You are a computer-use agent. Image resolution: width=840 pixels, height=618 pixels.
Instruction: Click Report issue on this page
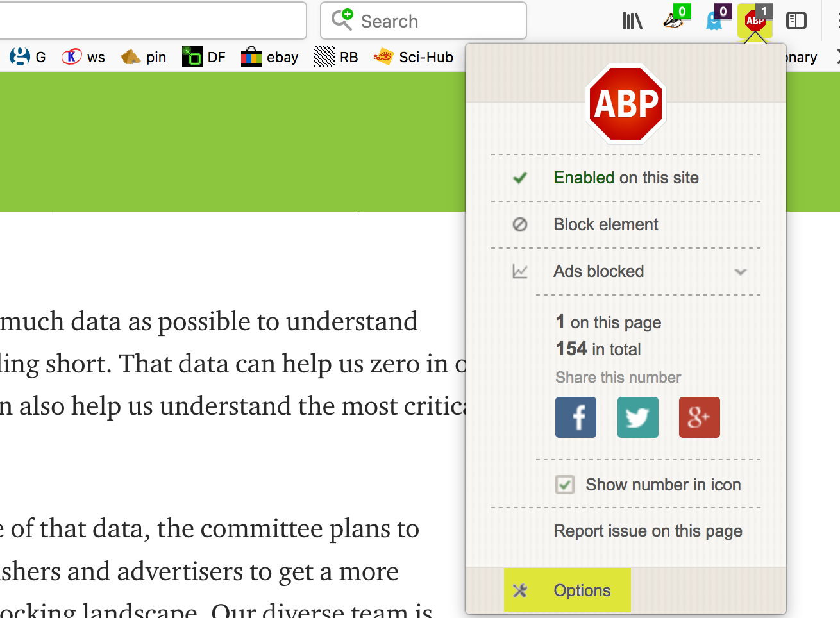[x=648, y=531]
